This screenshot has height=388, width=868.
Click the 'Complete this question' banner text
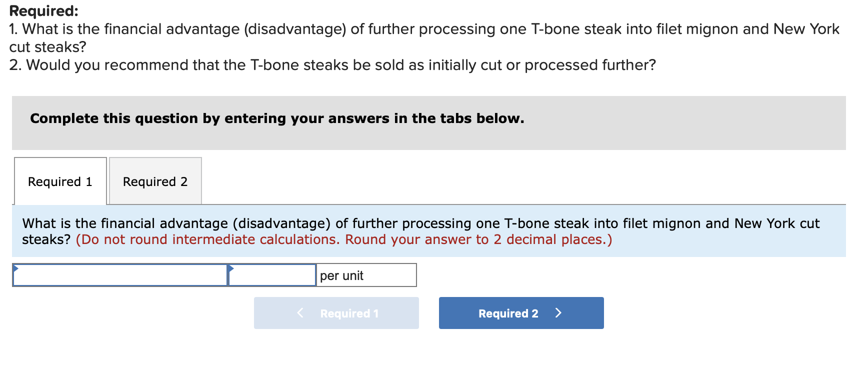(277, 118)
